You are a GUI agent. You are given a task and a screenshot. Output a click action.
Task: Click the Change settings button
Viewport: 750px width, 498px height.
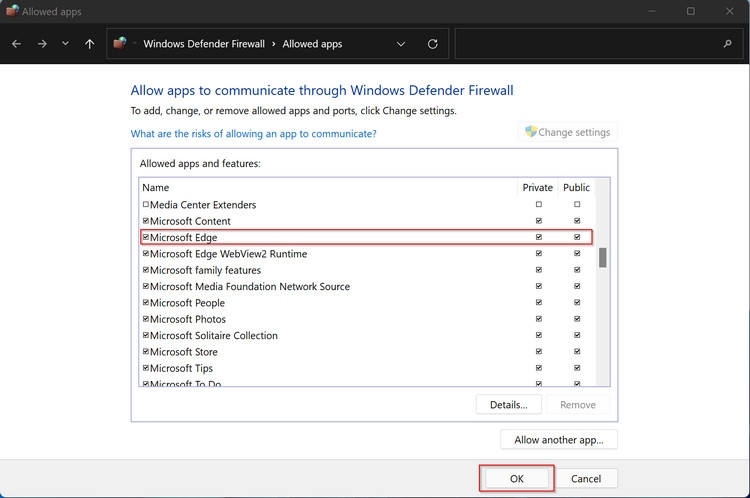pyautogui.click(x=568, y=132)
